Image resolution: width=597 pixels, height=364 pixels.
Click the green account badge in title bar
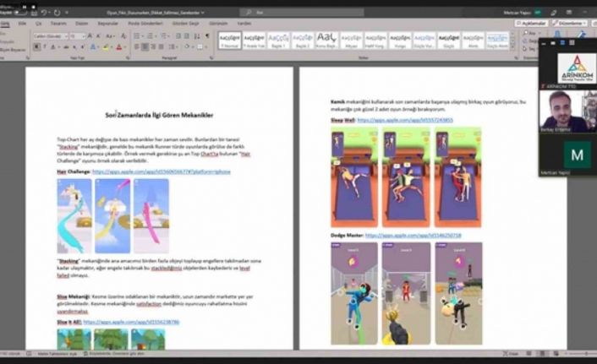click(x=538, y=13)
